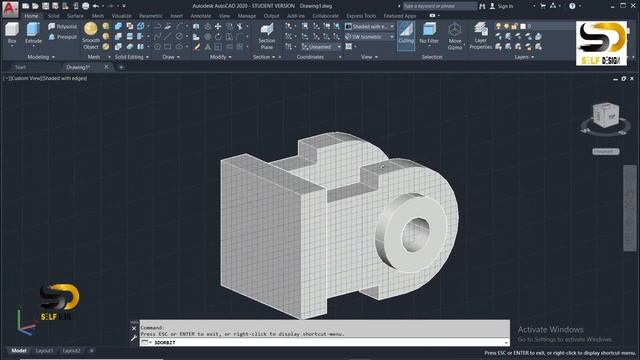
Task: Click the Help question mark icon
Action: coord(572,6)
